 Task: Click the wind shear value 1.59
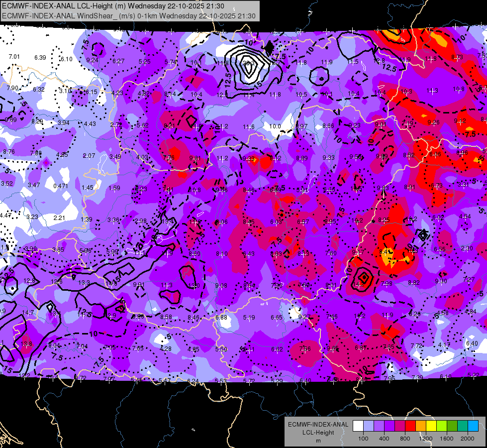114,188
